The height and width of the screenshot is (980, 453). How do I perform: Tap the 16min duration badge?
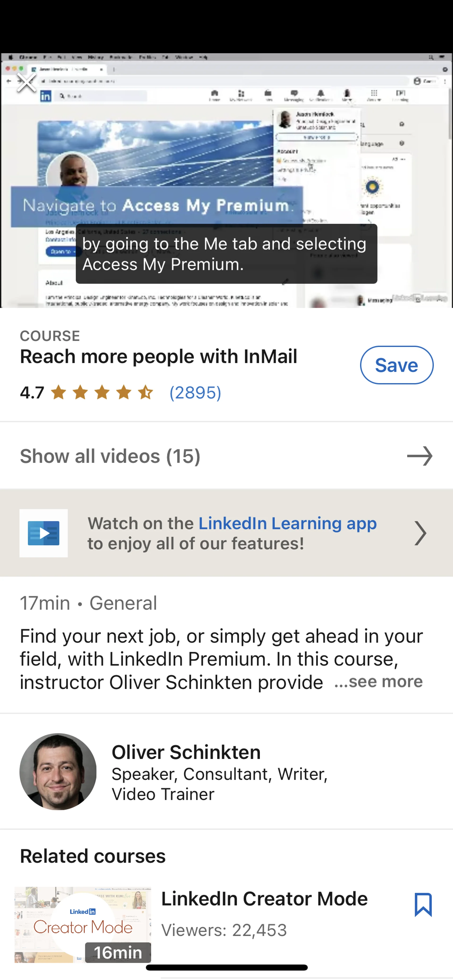118,952
